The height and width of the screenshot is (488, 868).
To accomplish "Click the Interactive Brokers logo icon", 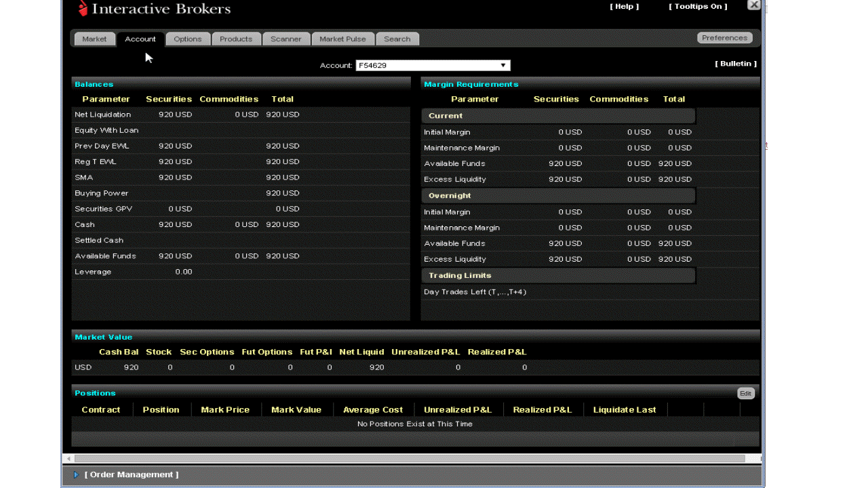I will (83, 9).
